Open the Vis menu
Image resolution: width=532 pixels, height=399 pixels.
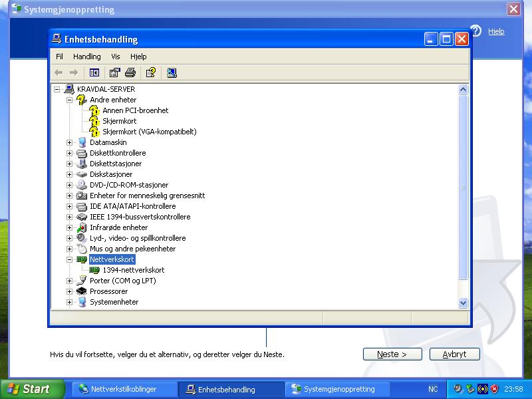pos(115,57)
